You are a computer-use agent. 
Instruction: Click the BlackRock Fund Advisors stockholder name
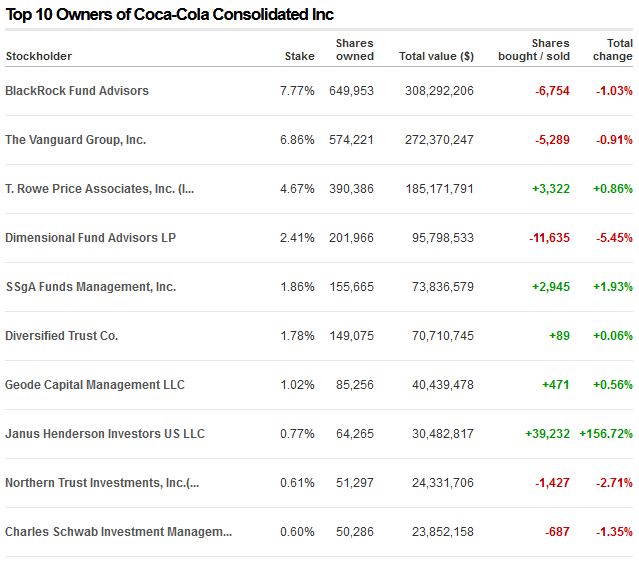coord(77,90)
